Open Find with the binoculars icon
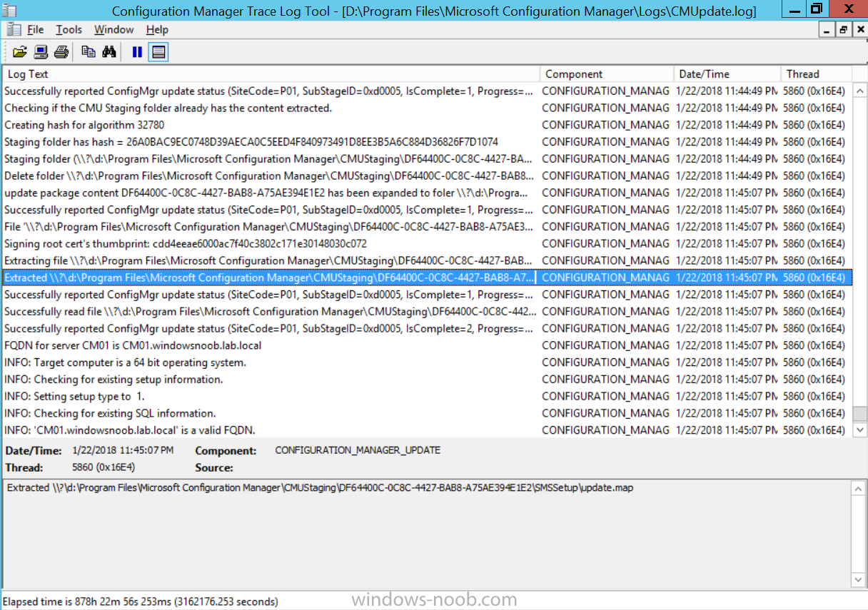Image resolution: width=868 pixels, height=610 pixels. point(109,51)
